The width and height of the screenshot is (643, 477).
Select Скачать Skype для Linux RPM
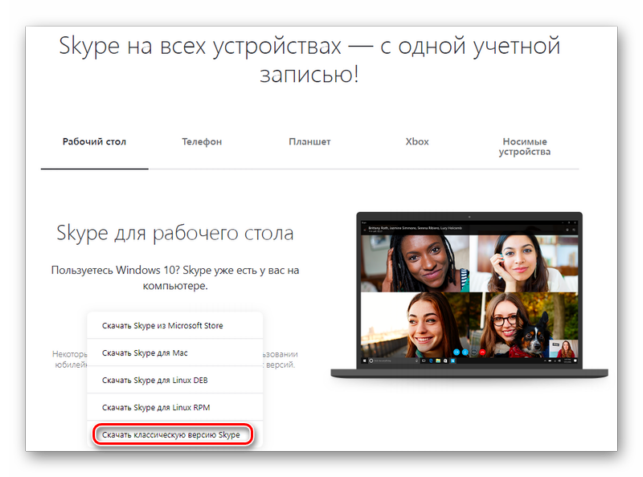point(175,407)
